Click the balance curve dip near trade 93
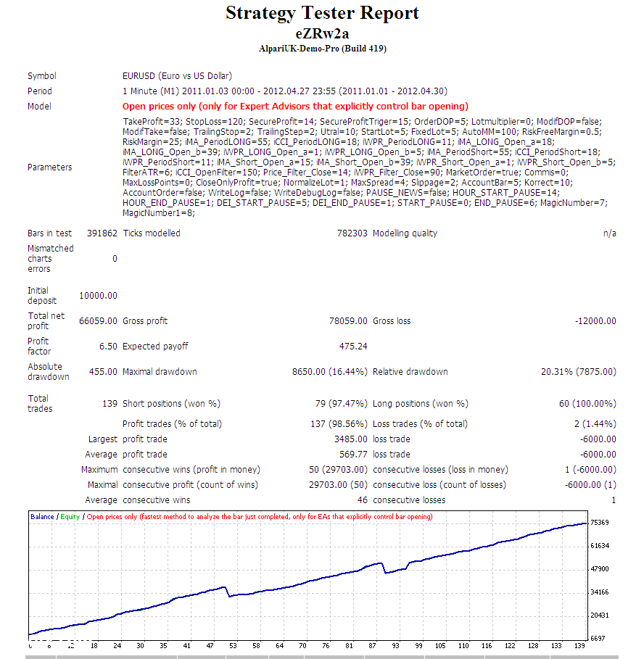 click(x=386, y=571)
